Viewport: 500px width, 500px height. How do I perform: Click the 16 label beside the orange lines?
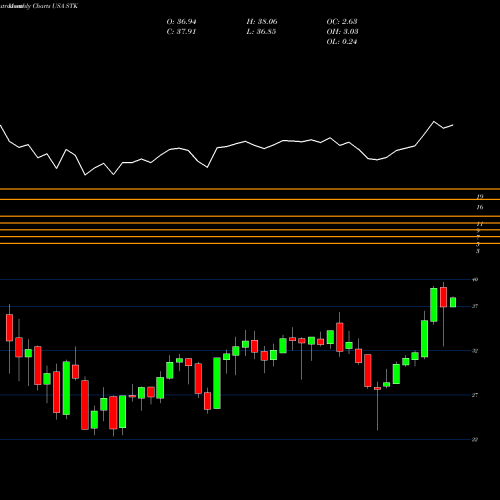click(480, 207)
